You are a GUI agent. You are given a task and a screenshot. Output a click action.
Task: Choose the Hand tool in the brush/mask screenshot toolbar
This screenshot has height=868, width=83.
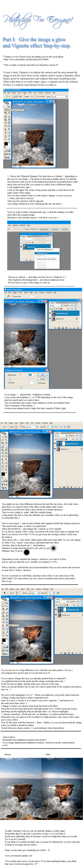click(2, 469)
